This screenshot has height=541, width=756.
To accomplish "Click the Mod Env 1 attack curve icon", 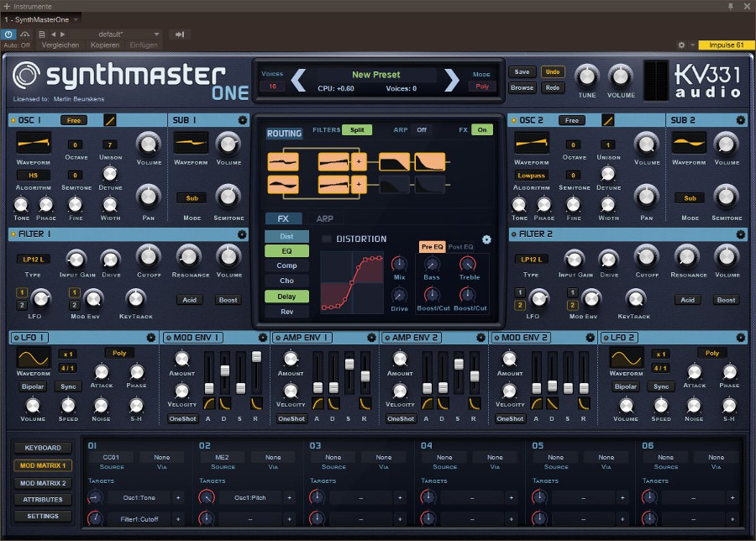I will [209, 403].
